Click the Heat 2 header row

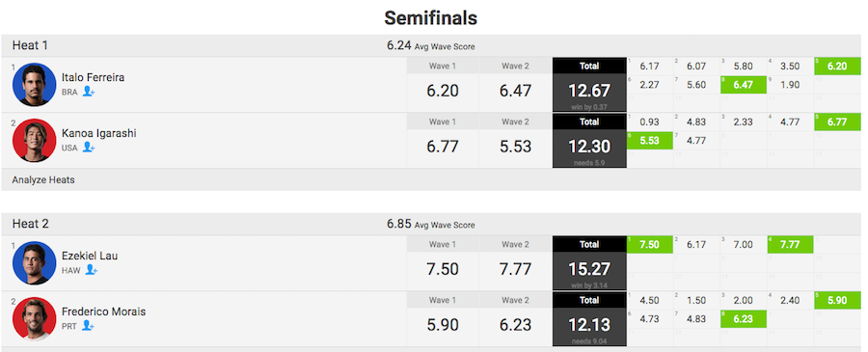click(431, 224)
